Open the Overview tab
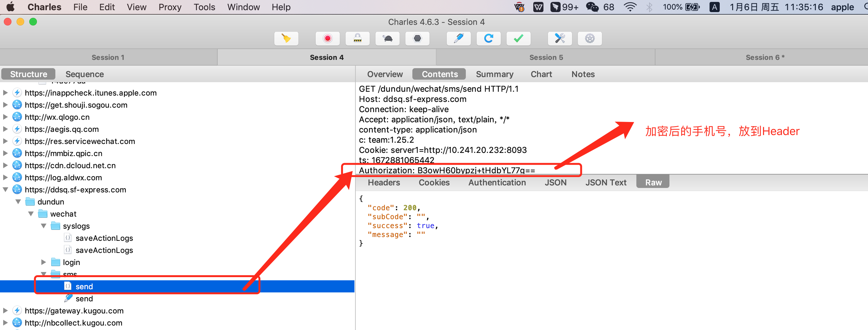Image resolution: width=868 pixels, height=330 pixels. tap(385, 74)
